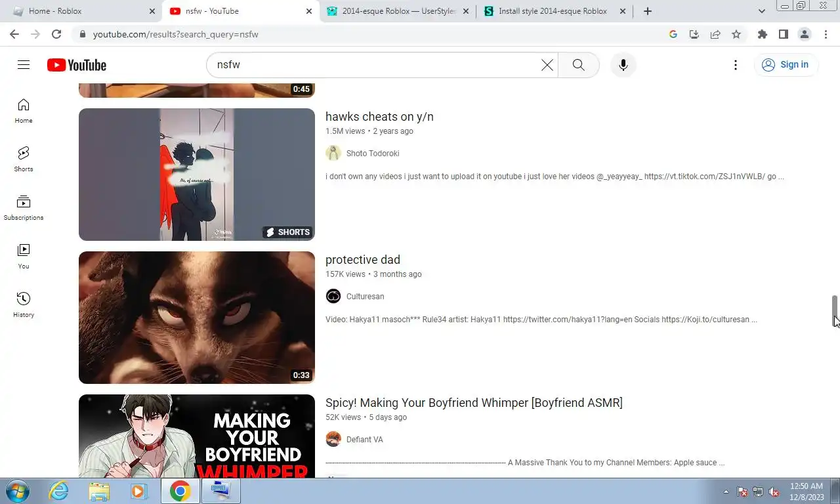Close the nsfw - YouTube tab
The height and width of the screenshot is (504, 840).
[309, 11]
